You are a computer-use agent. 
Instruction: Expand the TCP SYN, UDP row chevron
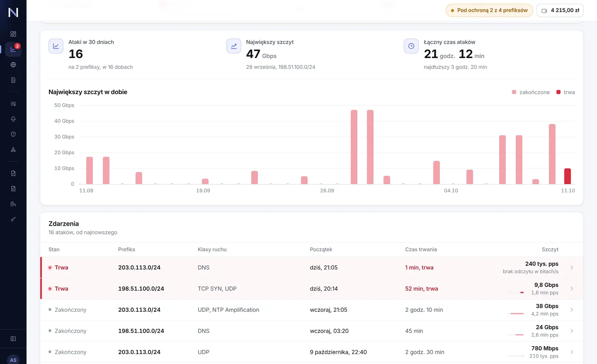[x=572, y=289]
